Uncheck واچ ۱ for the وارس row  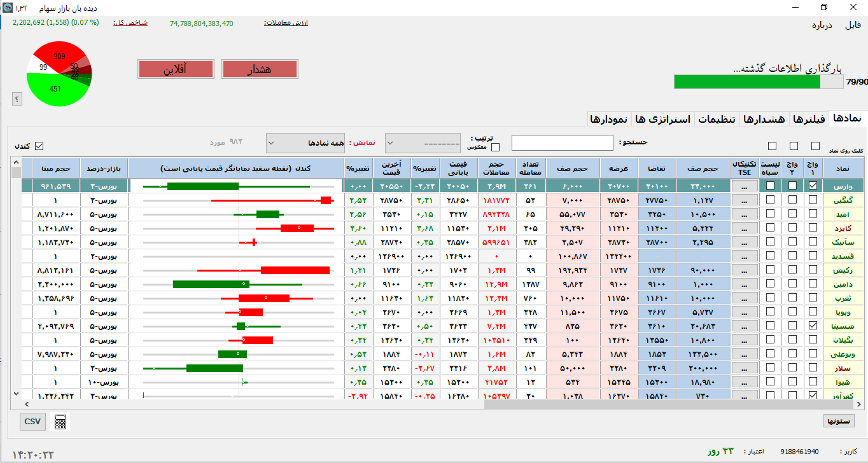[813, 186]
